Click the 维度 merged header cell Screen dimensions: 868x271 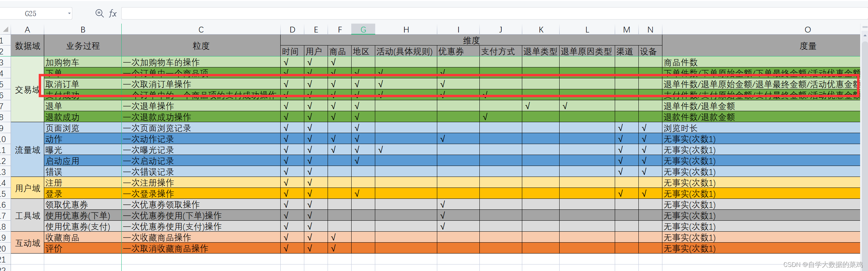(x=471, y=40)
